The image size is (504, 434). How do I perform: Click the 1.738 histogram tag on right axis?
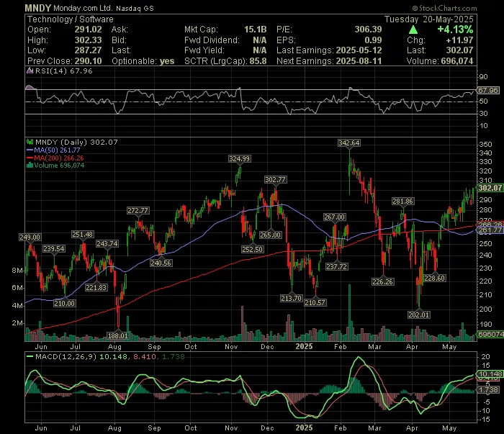489,389
